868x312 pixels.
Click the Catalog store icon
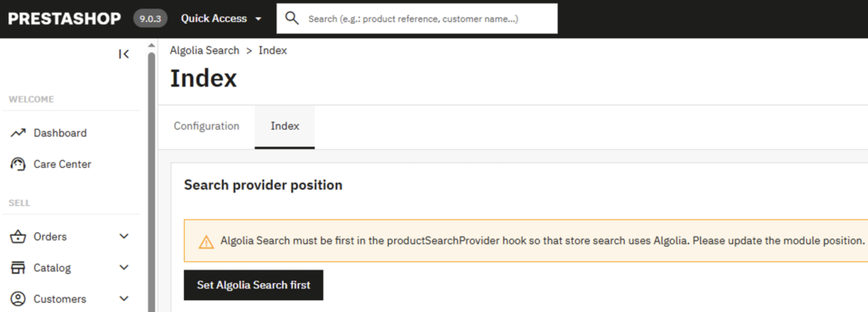pos(19,268)
